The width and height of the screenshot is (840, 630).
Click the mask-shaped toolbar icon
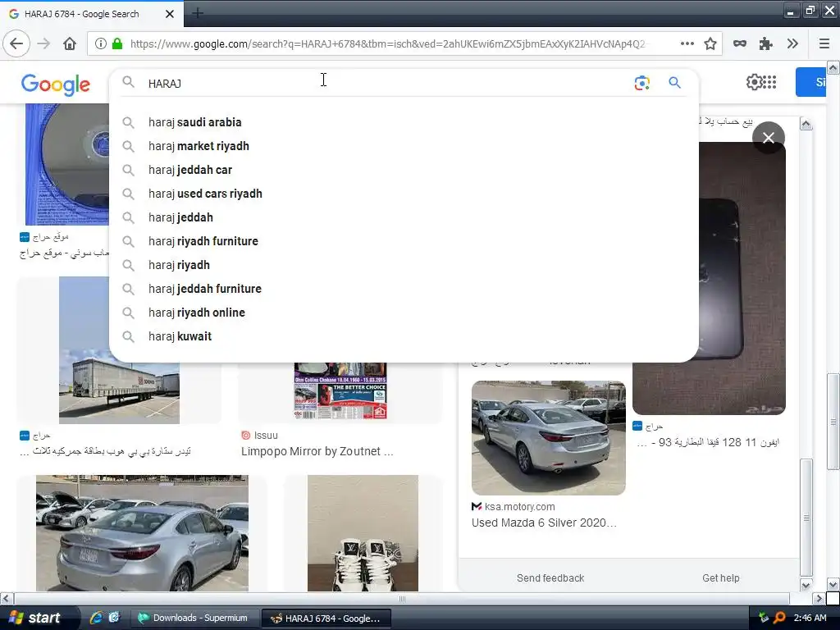click(x=740, y=43)
